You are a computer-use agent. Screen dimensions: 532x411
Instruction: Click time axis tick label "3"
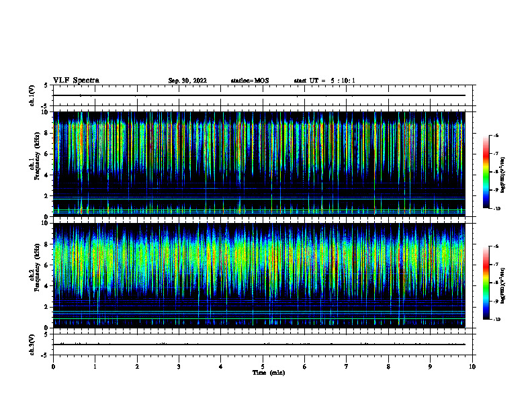[179, 367]
